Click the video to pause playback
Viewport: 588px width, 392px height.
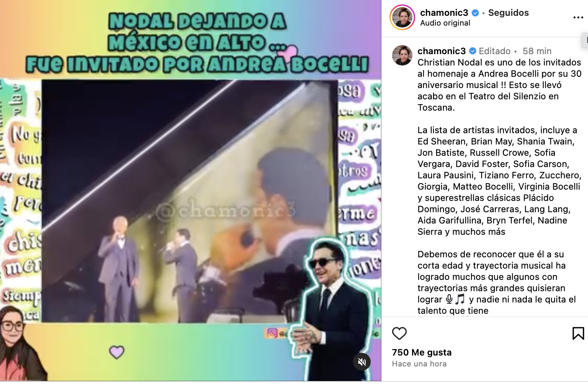click(x=190, y=201)
